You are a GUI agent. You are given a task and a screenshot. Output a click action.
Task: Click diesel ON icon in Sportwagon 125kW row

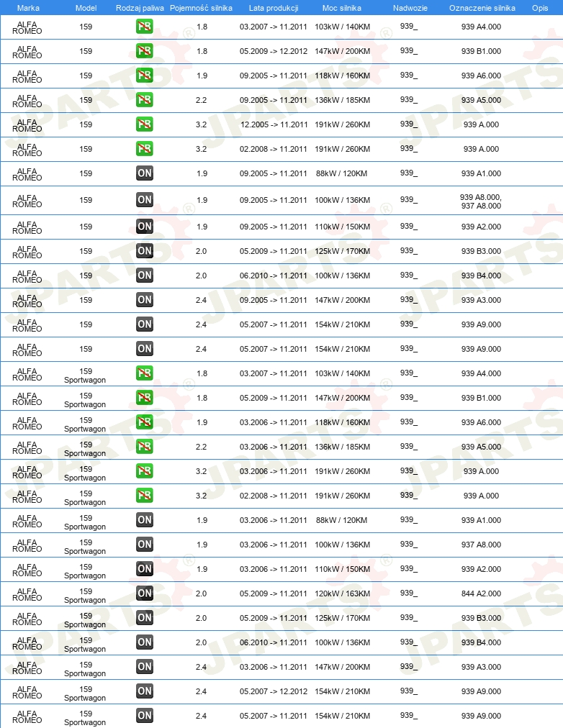click(x=145, y=618)
